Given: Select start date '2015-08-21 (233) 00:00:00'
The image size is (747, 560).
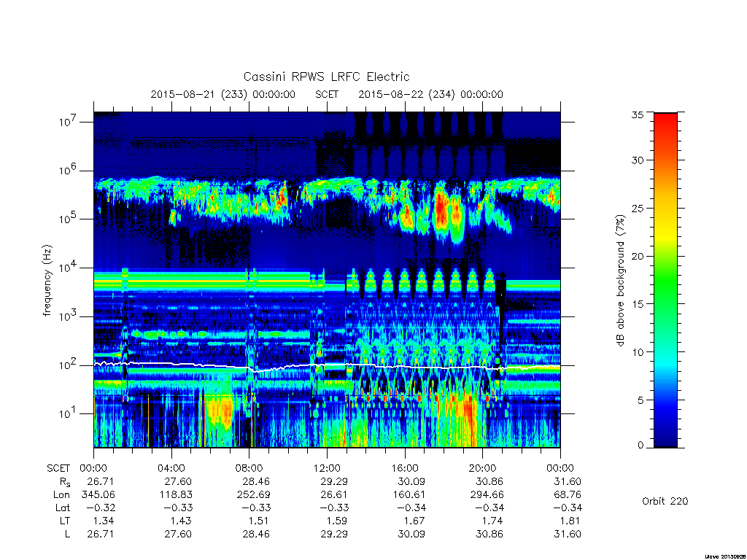Looking at the screenshot, I should click(223, 94).
